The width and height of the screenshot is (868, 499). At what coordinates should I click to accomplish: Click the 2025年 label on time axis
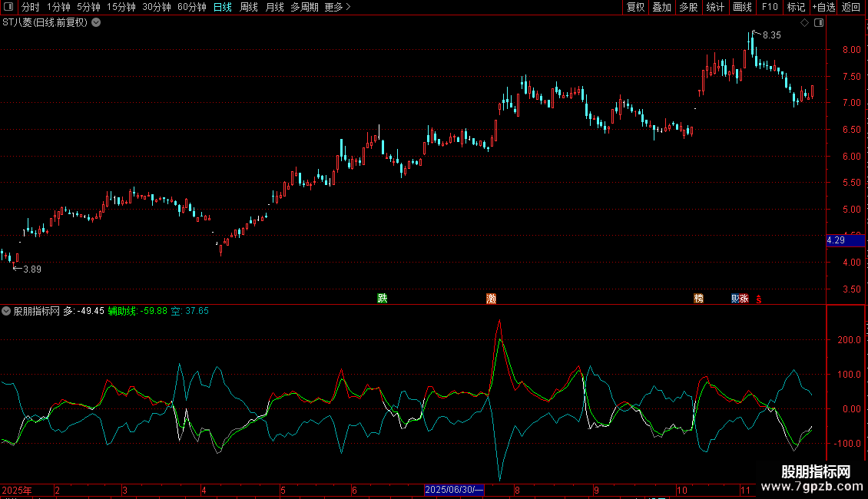17,490
